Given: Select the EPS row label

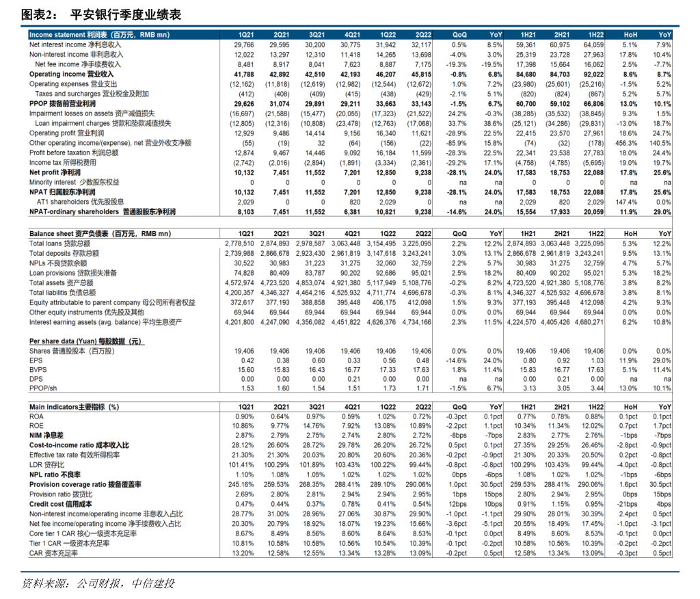Looking at the screenshot, I should pyautogui.click(x=36, y=360).
